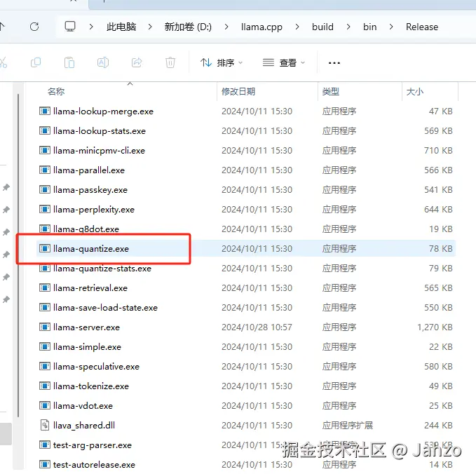Select the llama-quantize-stats.exe file icon
The width and height of the screenshot is (476, 474).
pos(45,268)
